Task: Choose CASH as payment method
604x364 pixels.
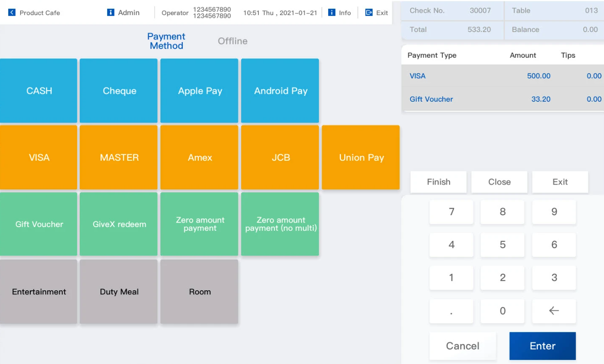Action: click(38, 91)
